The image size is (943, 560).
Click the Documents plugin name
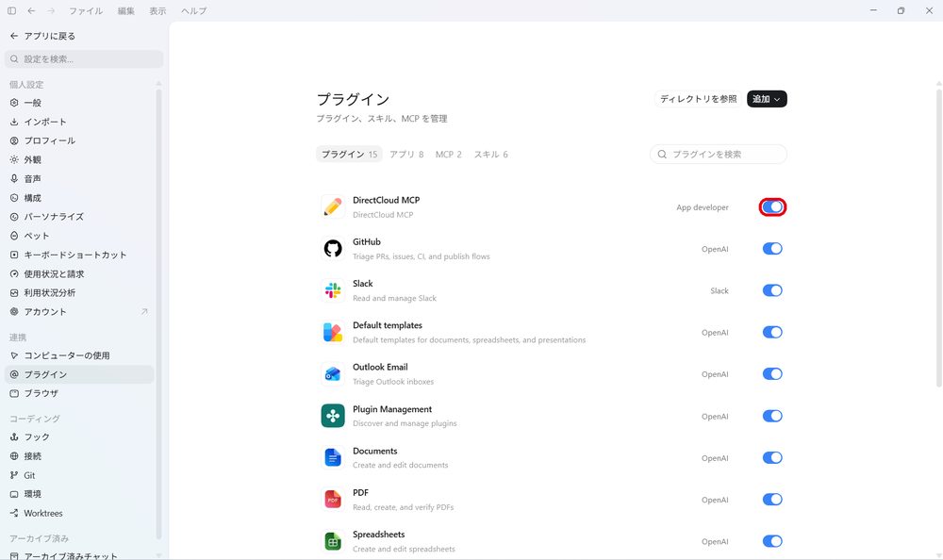click(x=374, y=452)
